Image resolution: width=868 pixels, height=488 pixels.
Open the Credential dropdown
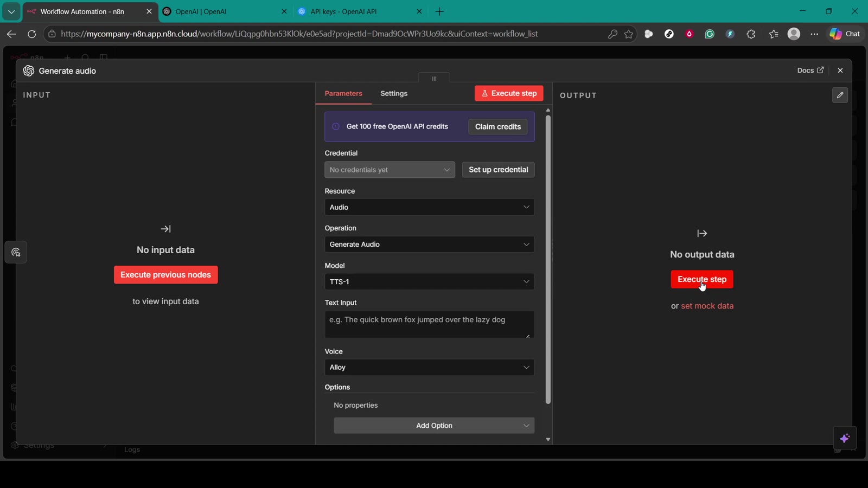click(390, 170)
